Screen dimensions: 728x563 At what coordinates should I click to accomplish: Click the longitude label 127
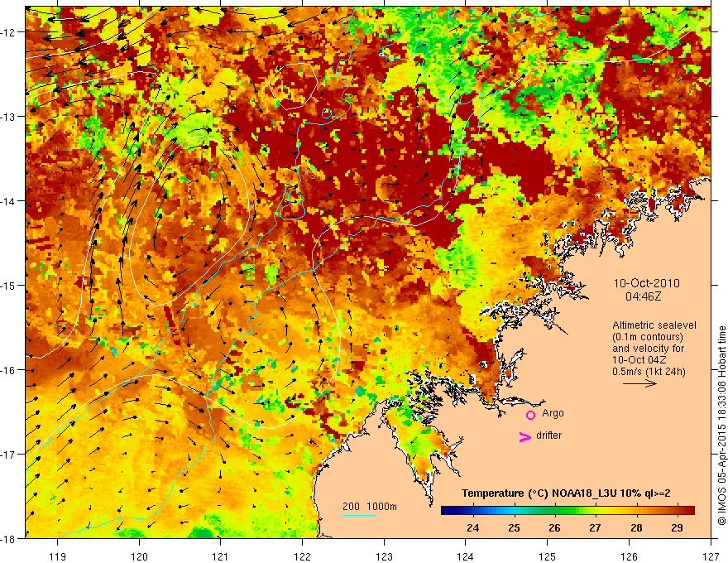[711, 557]
